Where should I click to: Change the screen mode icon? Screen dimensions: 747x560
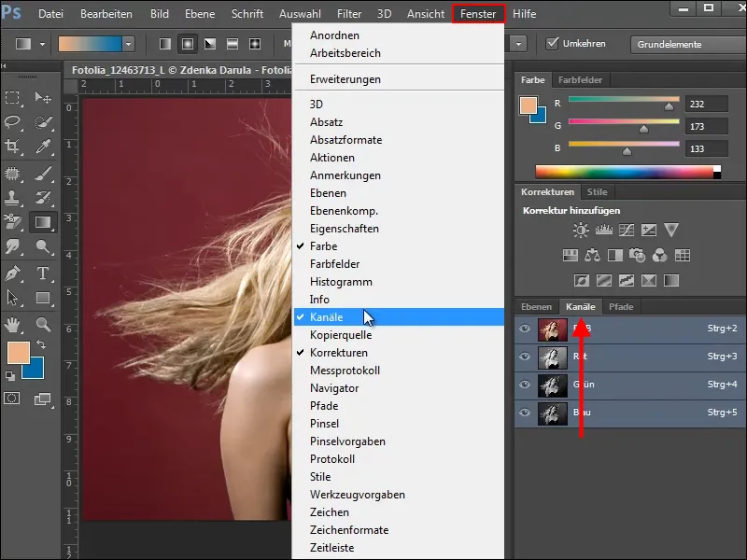[42, 399]
